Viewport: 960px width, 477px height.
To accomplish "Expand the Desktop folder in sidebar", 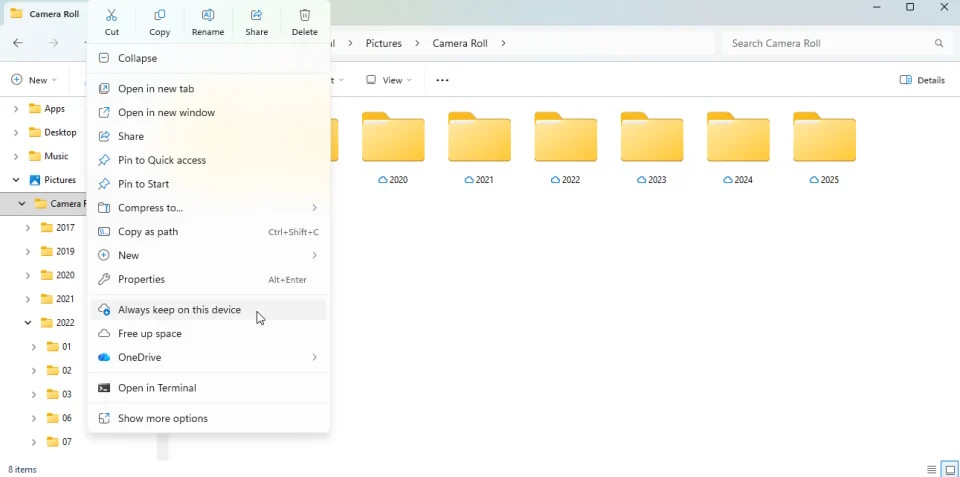I will tap(16, 132).
